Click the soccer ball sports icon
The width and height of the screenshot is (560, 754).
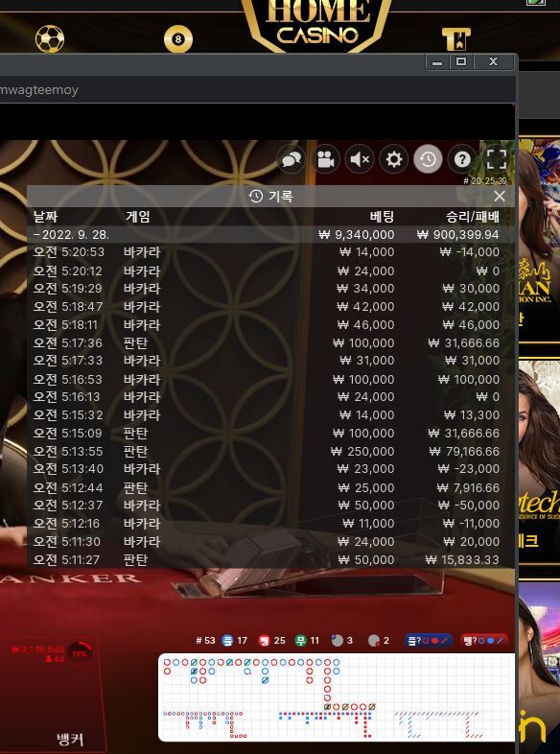pyautogui.click(x=50, y=39)
